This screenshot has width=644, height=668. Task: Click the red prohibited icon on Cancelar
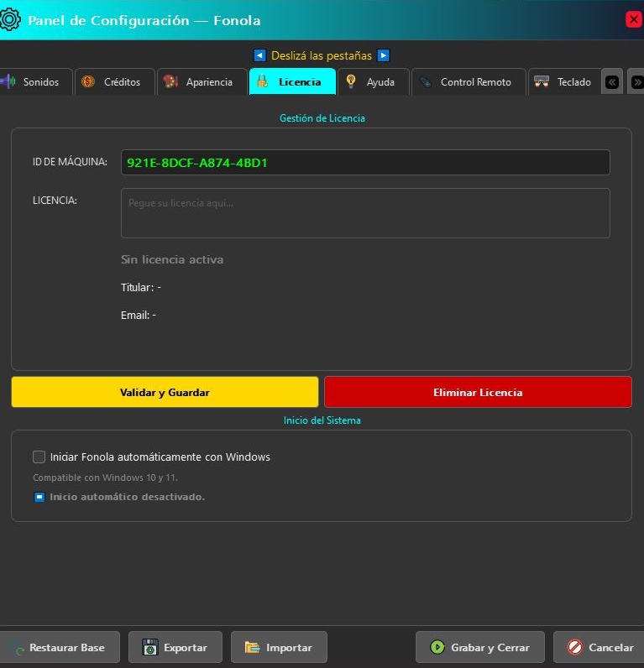[x=575, y=647]
